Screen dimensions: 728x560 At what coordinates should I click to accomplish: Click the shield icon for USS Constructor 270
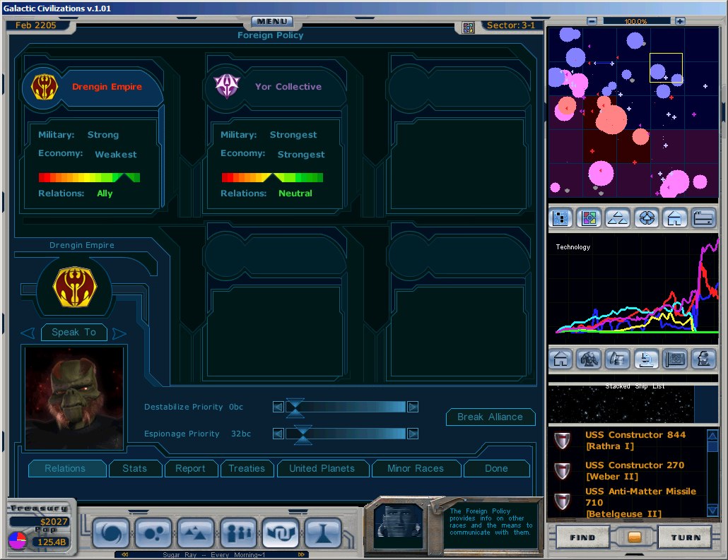562,470
